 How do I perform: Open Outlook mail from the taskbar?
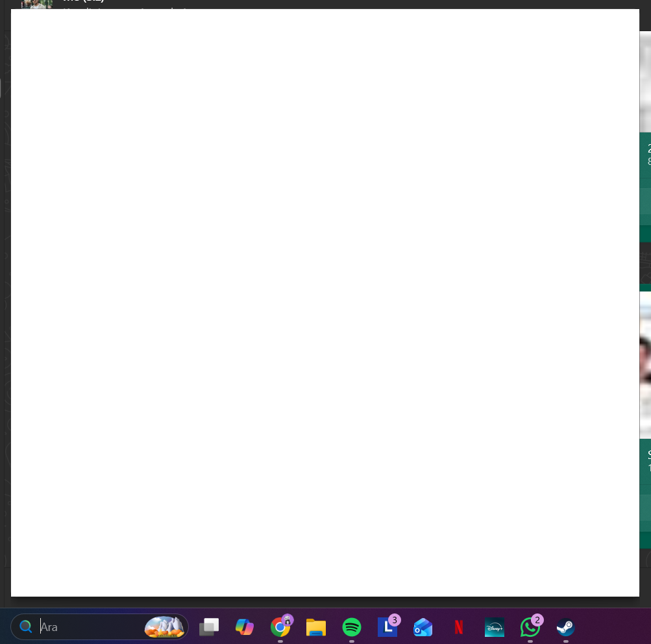[423, 627]
